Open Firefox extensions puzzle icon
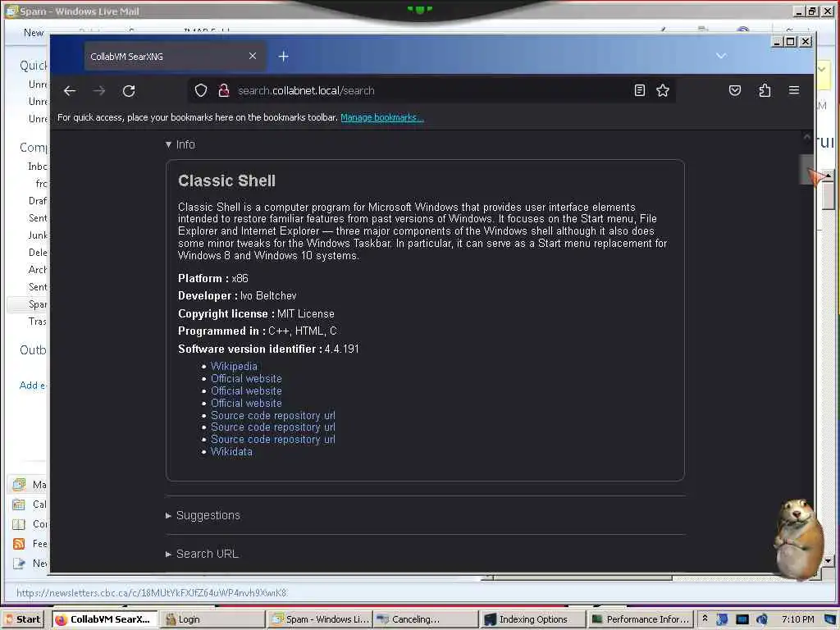 [x=765, y=90]
